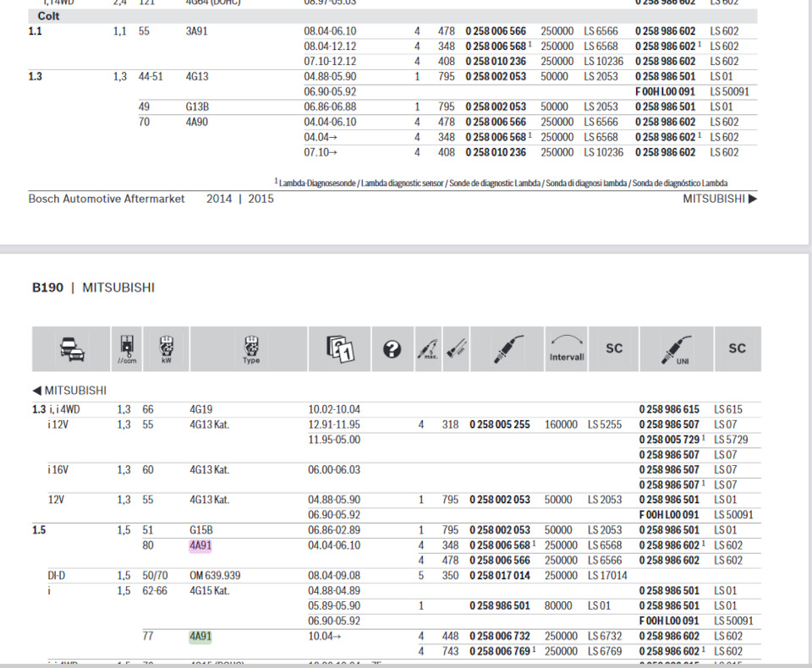Click the sensor wires 'max.' header icon
The height and width of the screenshot is (668, 812).
click(428, 349)
